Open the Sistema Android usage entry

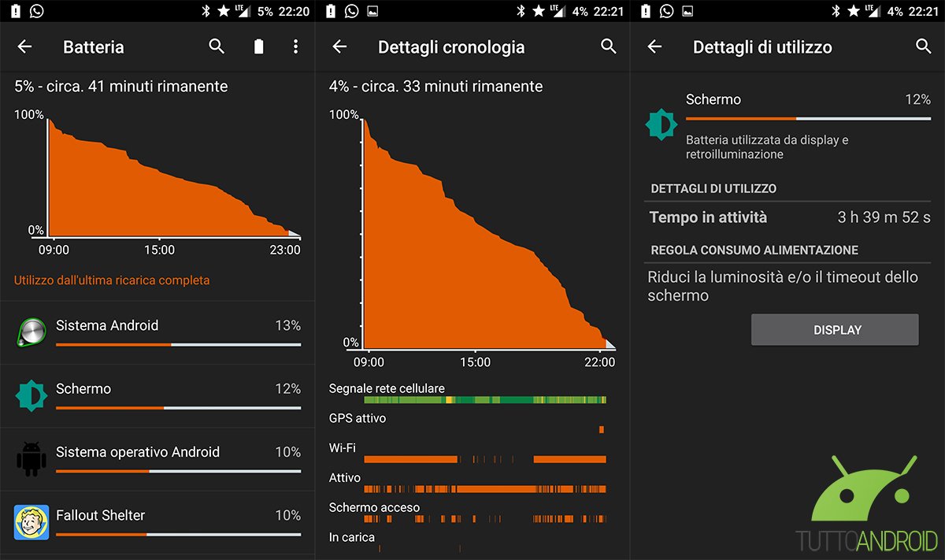pyautogui.click(x=157, y=332)
